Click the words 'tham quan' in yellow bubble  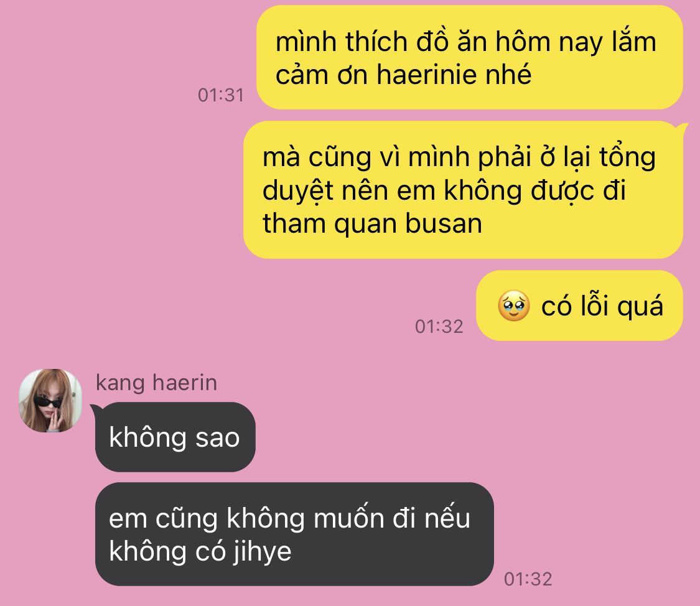329,223
